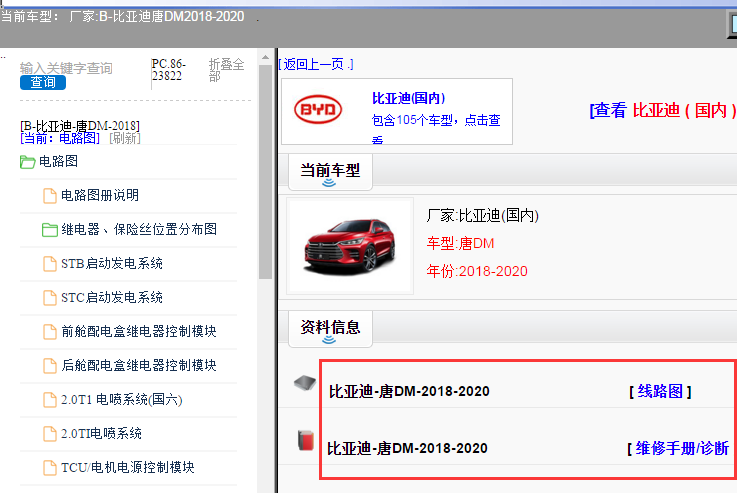
Task: Open 2.0TI电喷系统 tree item
Action: pyautogui.click(x=102, y=433)
